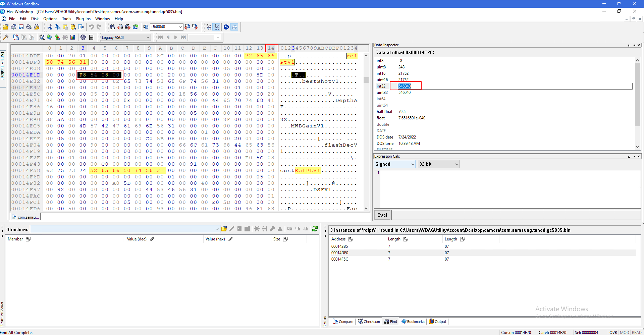The width and height of the screenshot is (644, 335).
Task: Click the Character Distribution bar chart icon
Action: [73, 37]
